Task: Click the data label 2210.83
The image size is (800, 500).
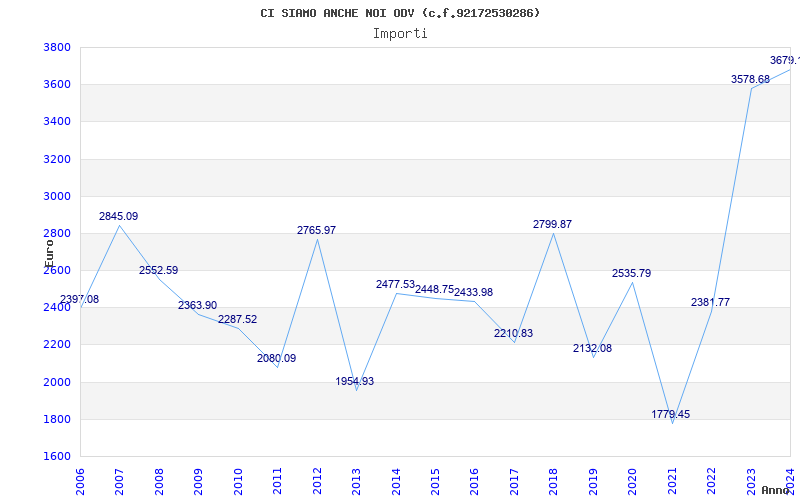Action: (x=513, y=334)
